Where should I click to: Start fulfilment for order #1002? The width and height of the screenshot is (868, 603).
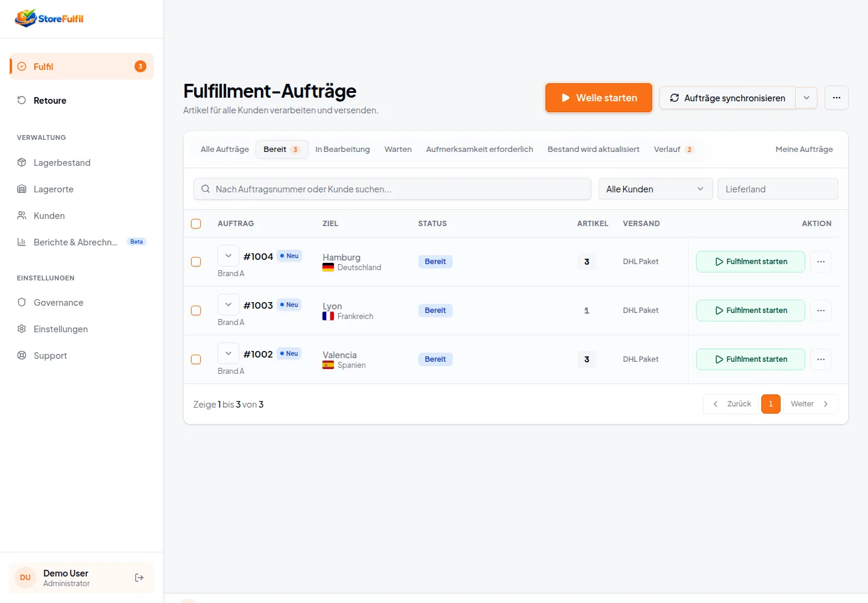click(750, 359)
